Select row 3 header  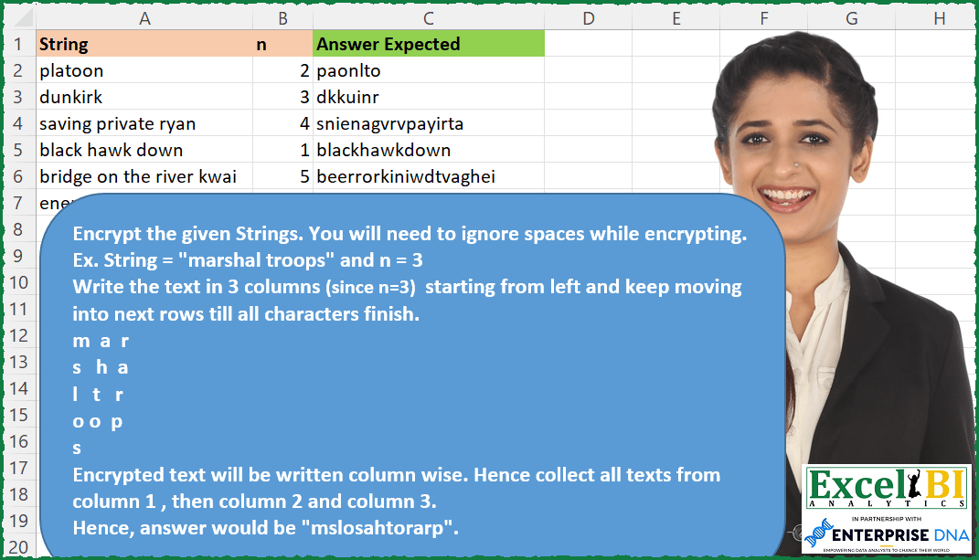[18, 97]
